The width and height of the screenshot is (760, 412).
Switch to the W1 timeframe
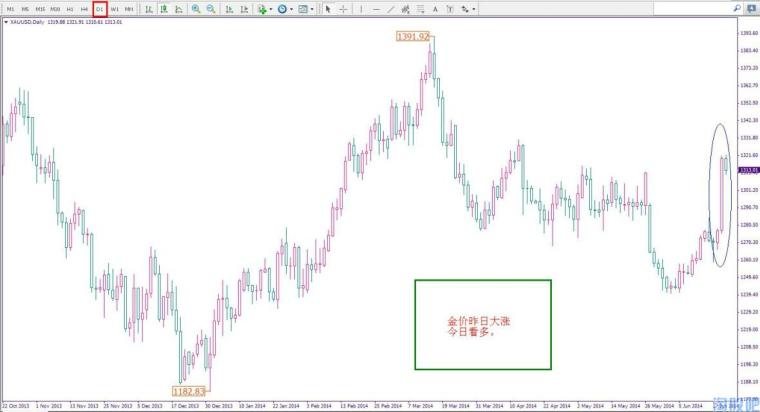click(x=114, y=9)
